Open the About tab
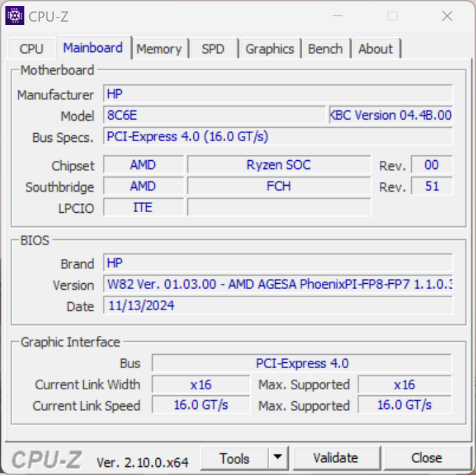 coord(376,49)
